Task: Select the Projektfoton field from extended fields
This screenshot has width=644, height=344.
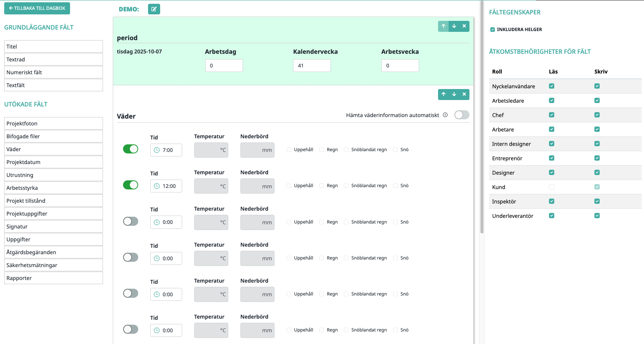Action: [53, 124]
